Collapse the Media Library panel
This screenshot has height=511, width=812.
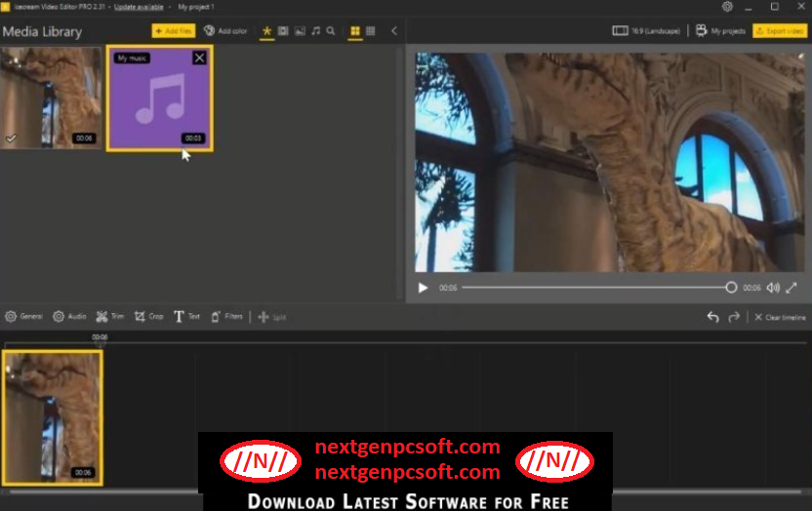point(394,31)
